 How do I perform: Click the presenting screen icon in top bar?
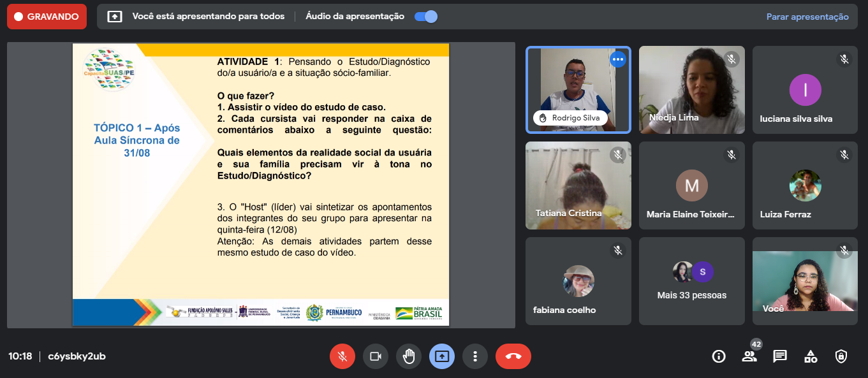tap(115, 17)
